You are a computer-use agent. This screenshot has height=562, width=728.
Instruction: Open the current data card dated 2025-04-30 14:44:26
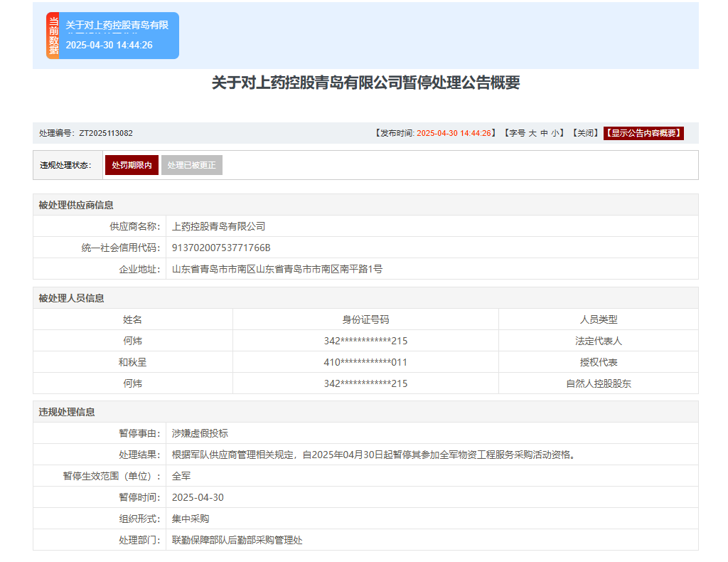coord(112,36)
